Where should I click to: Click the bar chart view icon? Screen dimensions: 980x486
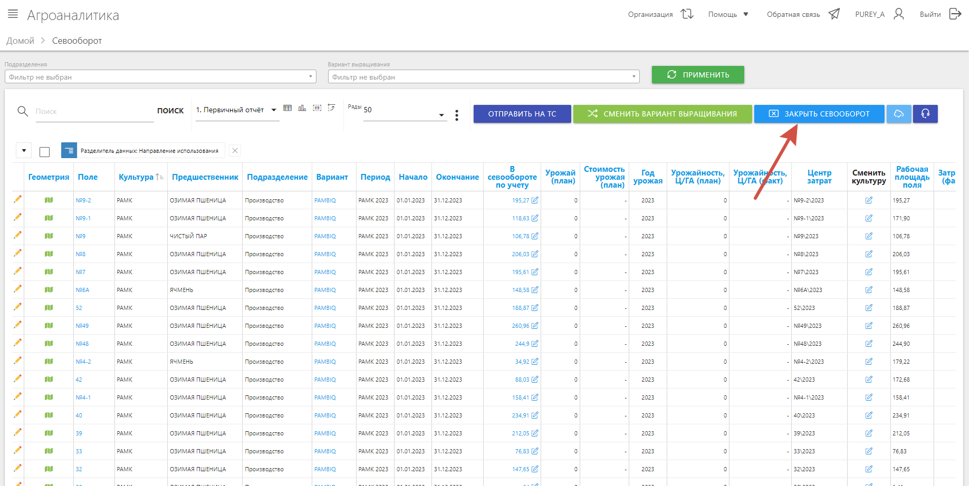(302, 108)
